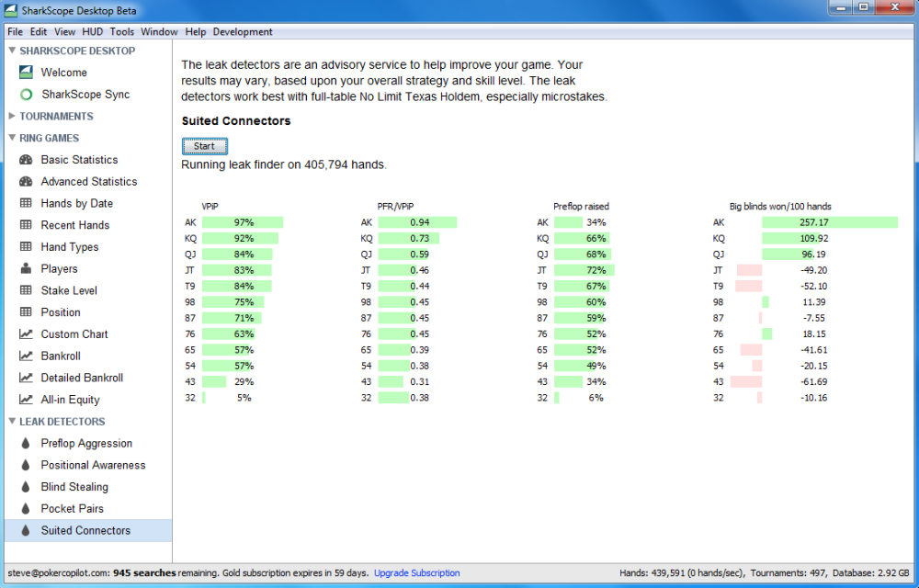Screen dimensions: 919x588
Task: Open the Window menu
Action: pos(159,31)
